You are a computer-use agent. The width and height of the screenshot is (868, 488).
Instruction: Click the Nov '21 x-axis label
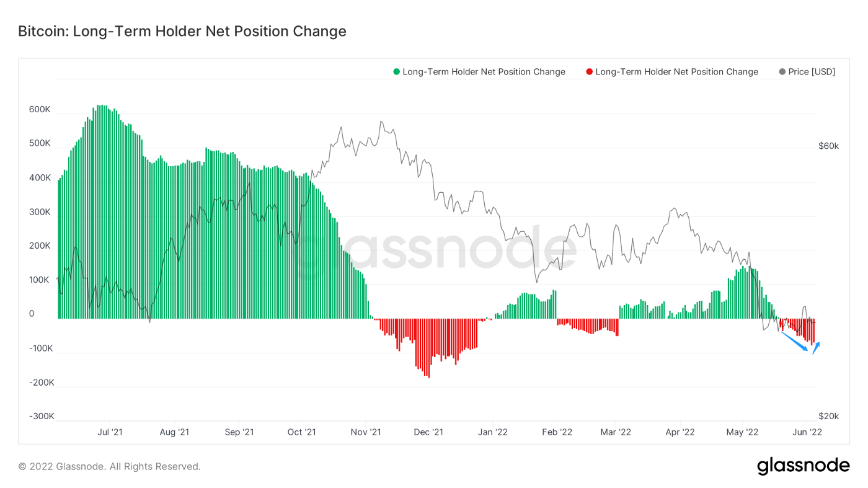[x=366, y=432]
